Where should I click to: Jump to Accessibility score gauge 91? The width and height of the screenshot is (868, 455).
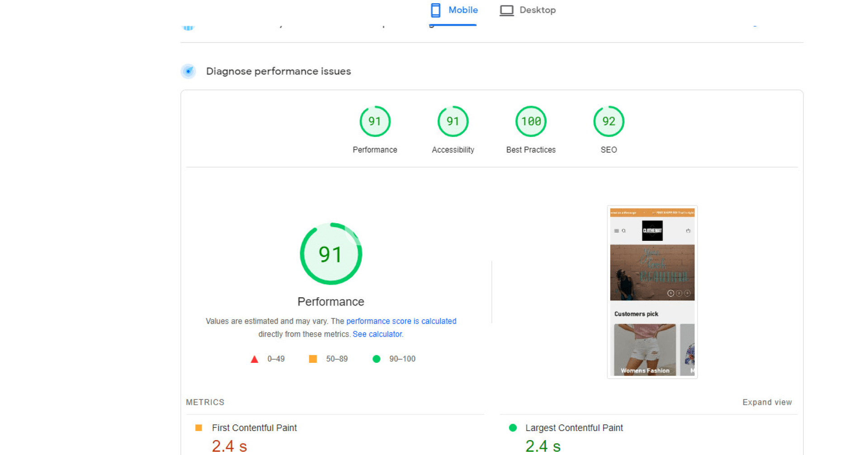coord(453,122)
